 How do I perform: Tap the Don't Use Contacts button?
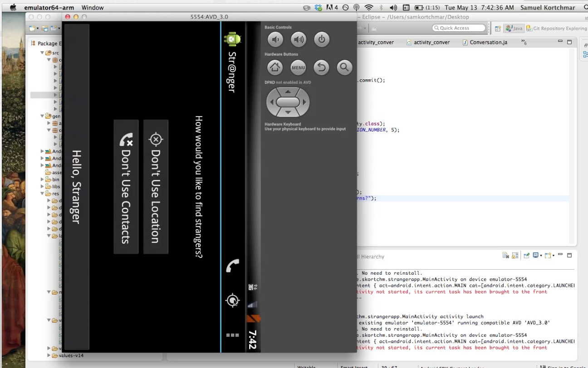126,187
